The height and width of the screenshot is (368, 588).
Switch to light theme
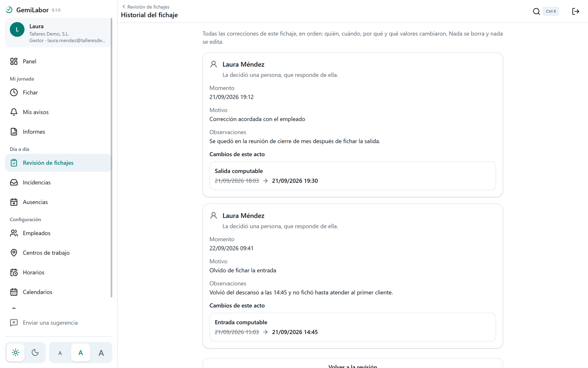(16, 352)
